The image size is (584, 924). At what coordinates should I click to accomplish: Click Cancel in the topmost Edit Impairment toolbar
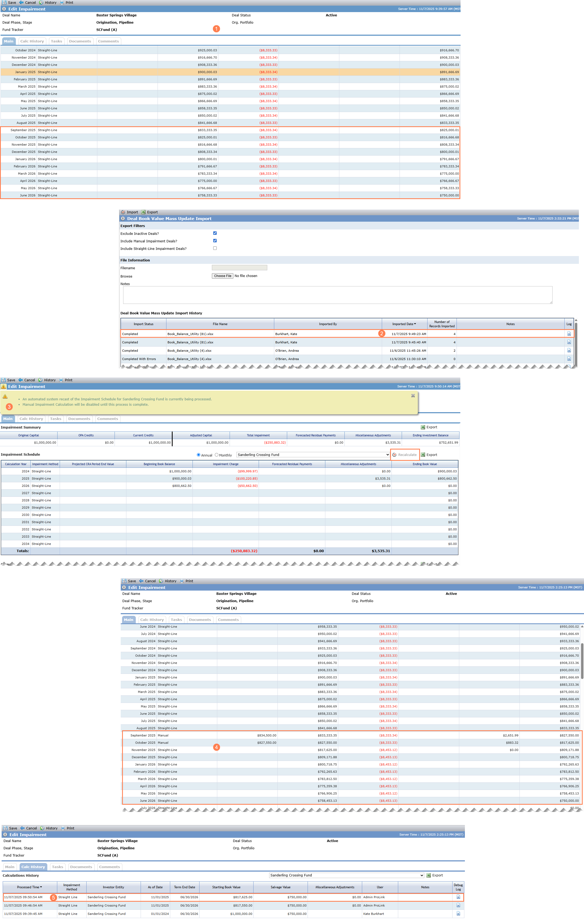[x=28, y=3]
